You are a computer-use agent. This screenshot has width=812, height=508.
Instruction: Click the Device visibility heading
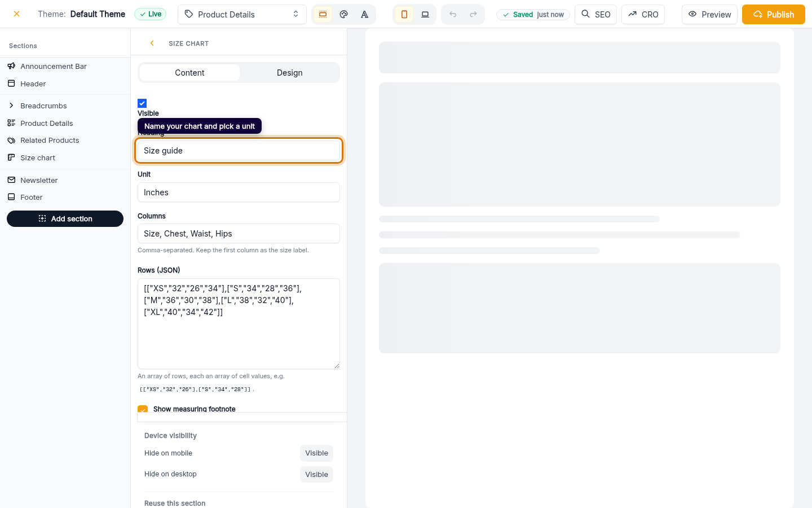(x=170, y=436)
